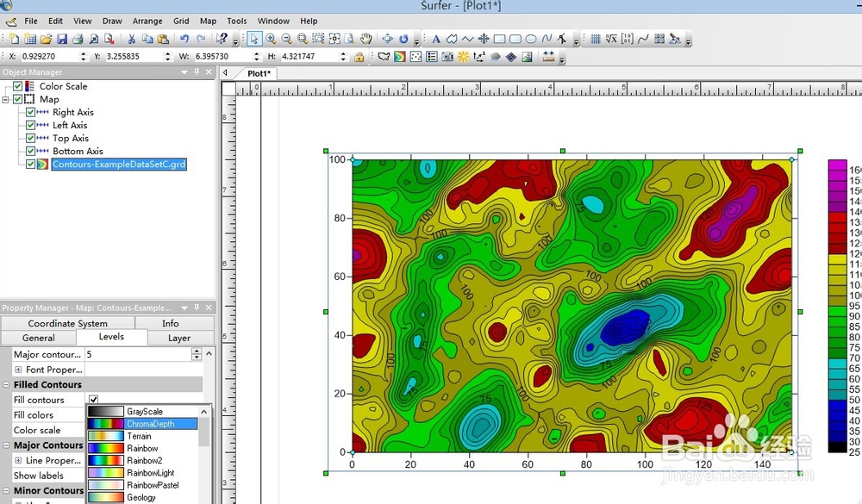Viewport: 862px width, 504px height.
Task: Collapse the Major Contours section
Action: (x=6, y=445)
